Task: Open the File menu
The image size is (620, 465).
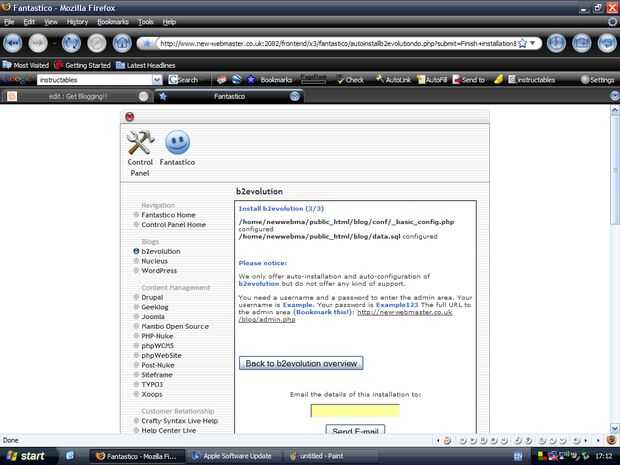Action: (x=9, y=22)
